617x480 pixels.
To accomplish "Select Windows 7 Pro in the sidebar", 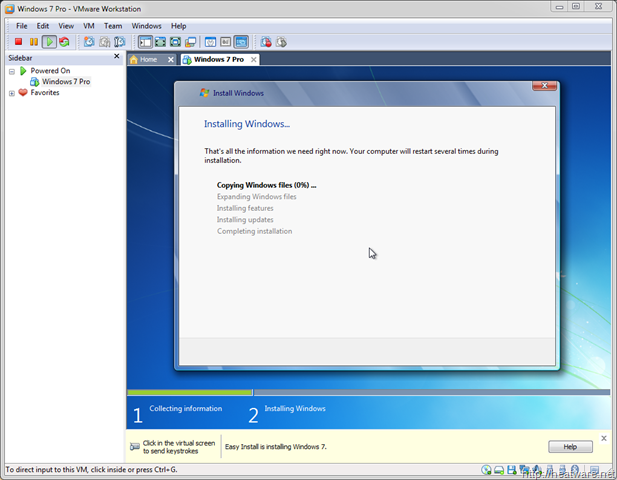I will 65,82.
